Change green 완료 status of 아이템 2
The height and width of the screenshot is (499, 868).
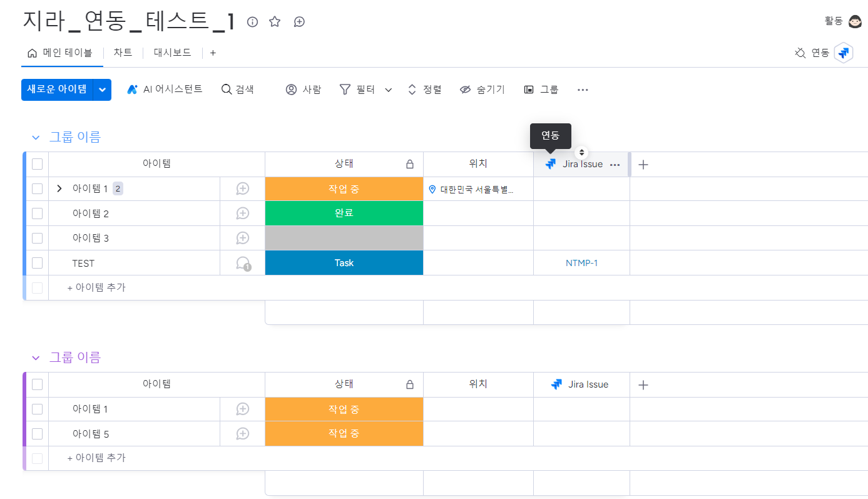click(344, 213)
